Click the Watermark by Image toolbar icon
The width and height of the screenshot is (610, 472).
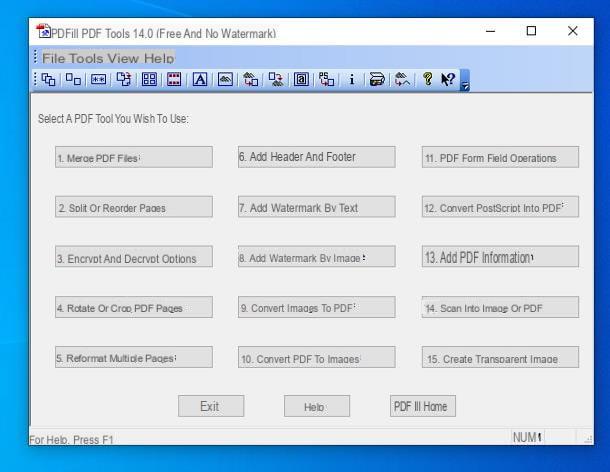225,79
